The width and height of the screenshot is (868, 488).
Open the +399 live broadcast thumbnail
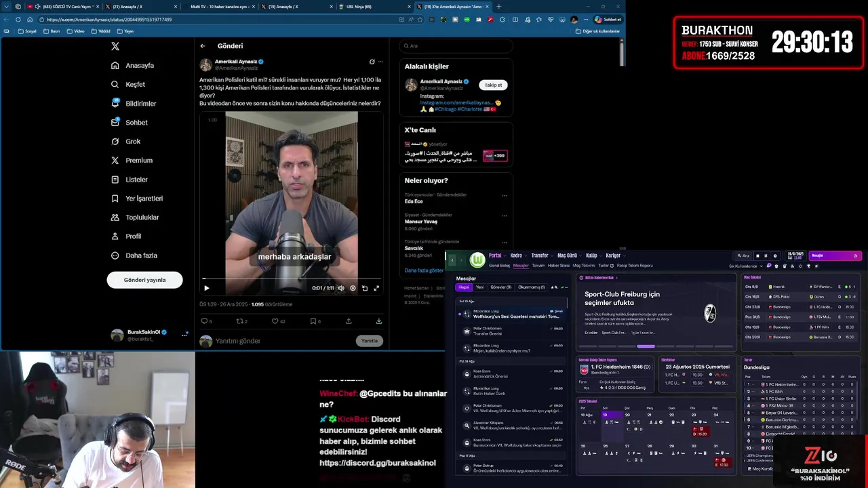(x=494, y=156)
